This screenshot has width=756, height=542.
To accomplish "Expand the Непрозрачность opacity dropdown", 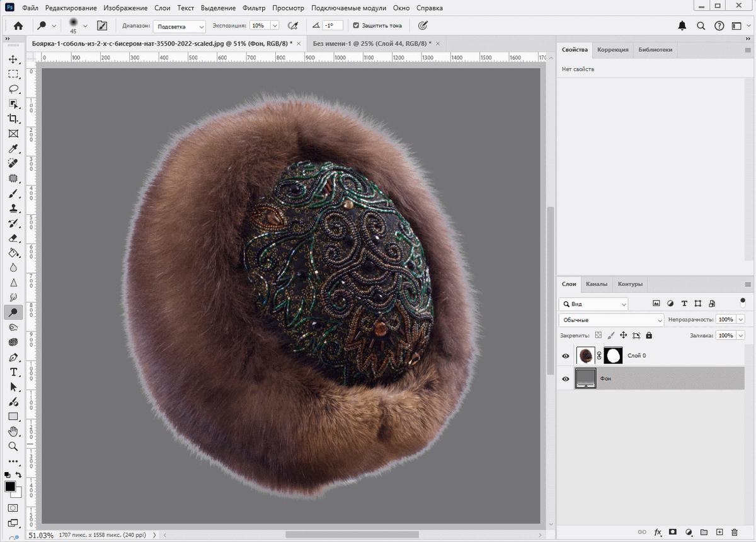I will tap(740, 320).
